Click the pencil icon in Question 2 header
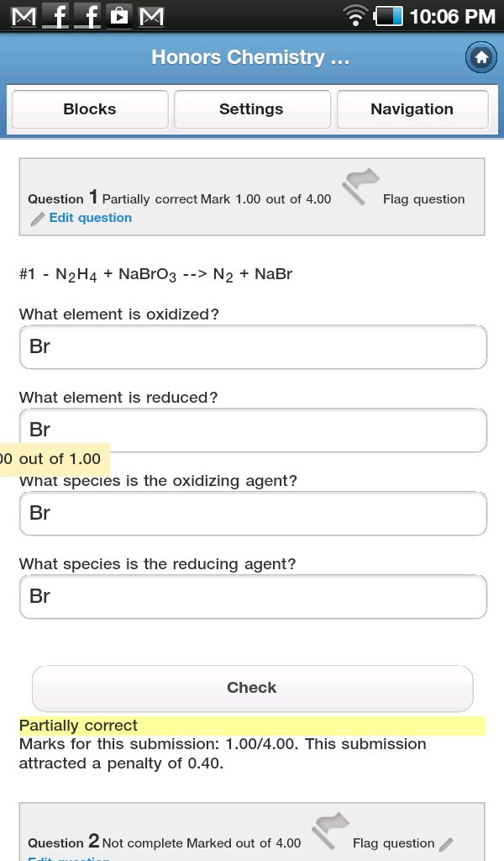This screenshot has height=861, width=504. click(446, 844)
